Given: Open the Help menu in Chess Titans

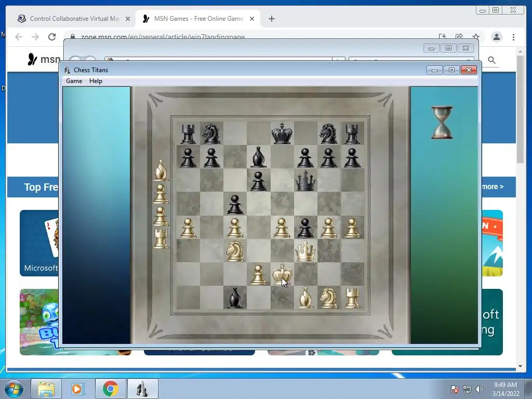Looking at the screenshot, I should tap(96, 81).
